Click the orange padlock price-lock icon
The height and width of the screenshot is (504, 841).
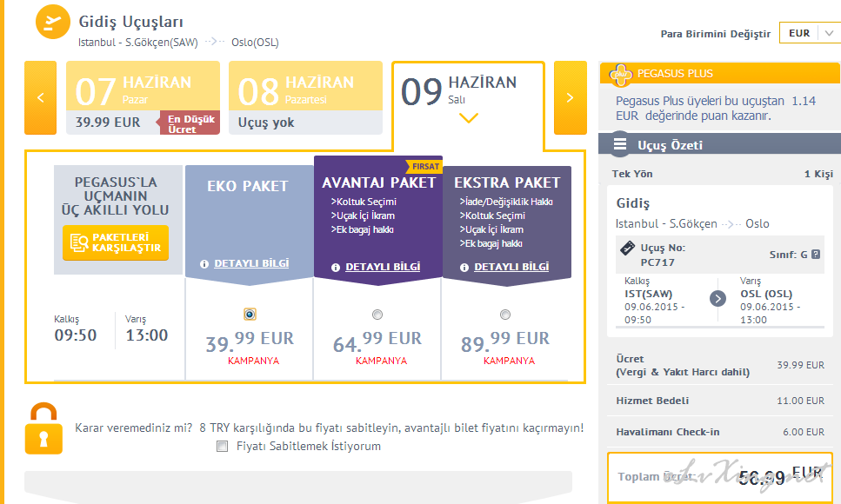coord(43,428)
